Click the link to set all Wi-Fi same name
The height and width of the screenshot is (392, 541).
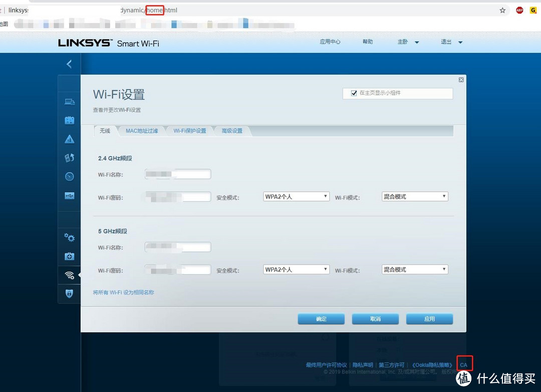124,292
